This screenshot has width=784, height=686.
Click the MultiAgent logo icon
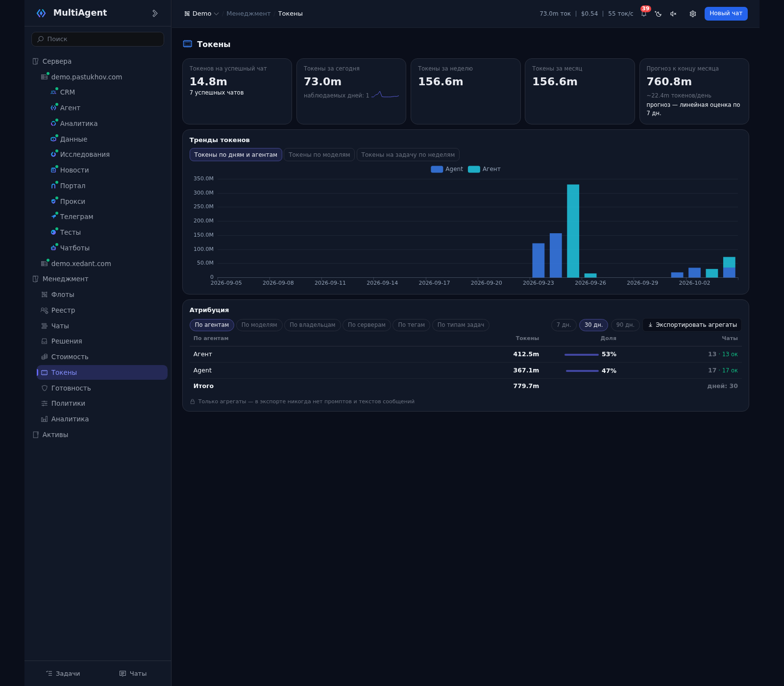41,13
